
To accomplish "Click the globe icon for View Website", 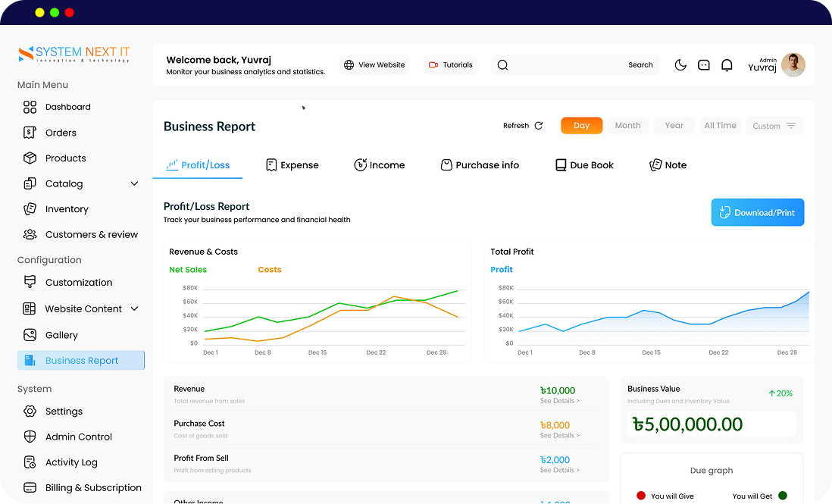I will coord(349,64).
